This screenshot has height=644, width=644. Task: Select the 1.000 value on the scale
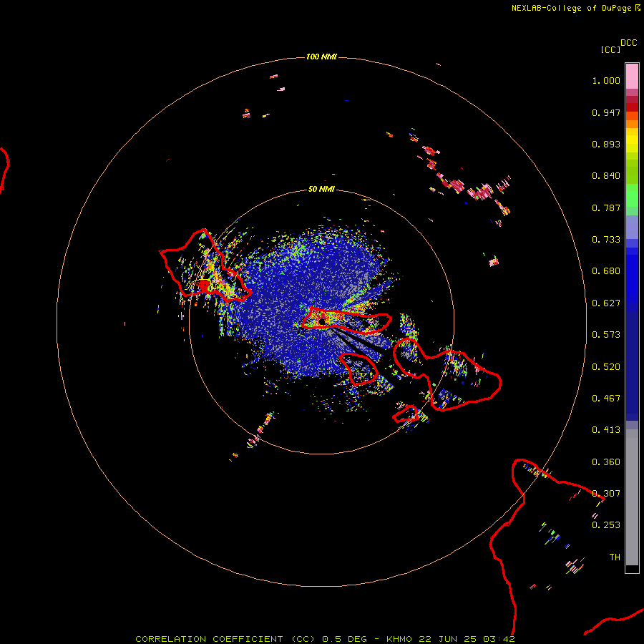pyautogui.click(x=606, y=80)
